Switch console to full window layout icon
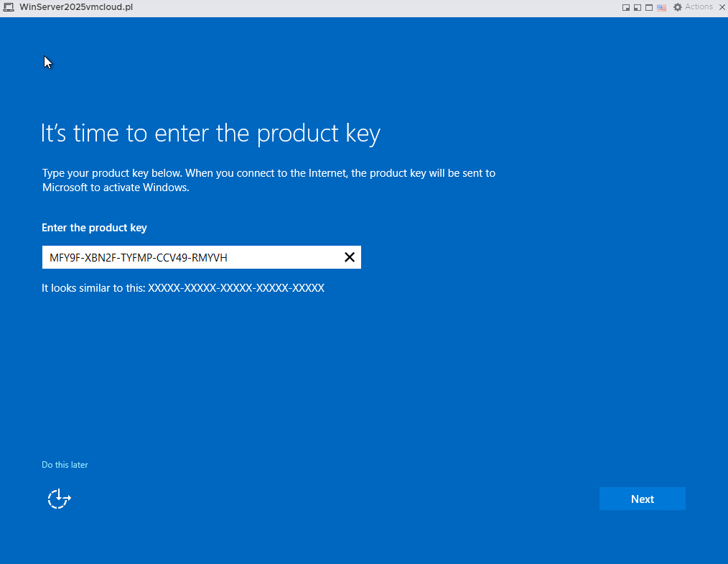This screenshot has width=728, height=564. click(x=649, y=7)
